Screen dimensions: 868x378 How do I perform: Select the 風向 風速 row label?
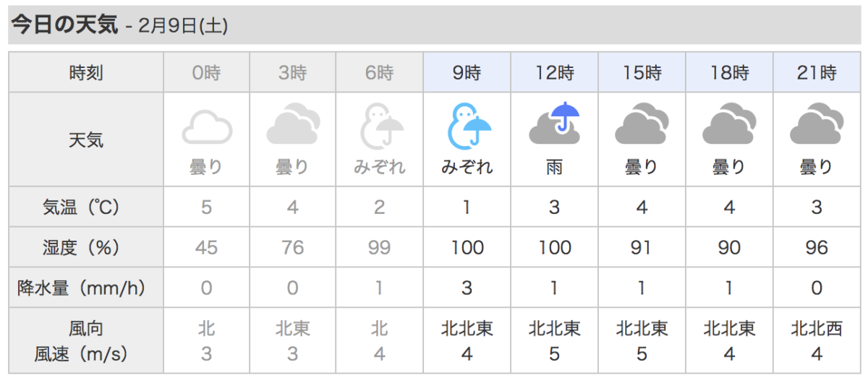pyautogui.click(x=86, y=341)
